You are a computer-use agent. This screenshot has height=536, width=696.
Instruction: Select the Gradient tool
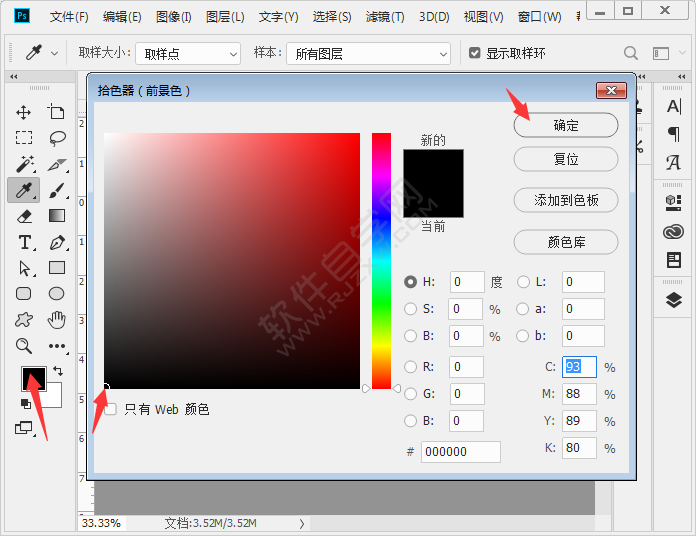pos(57,216)
